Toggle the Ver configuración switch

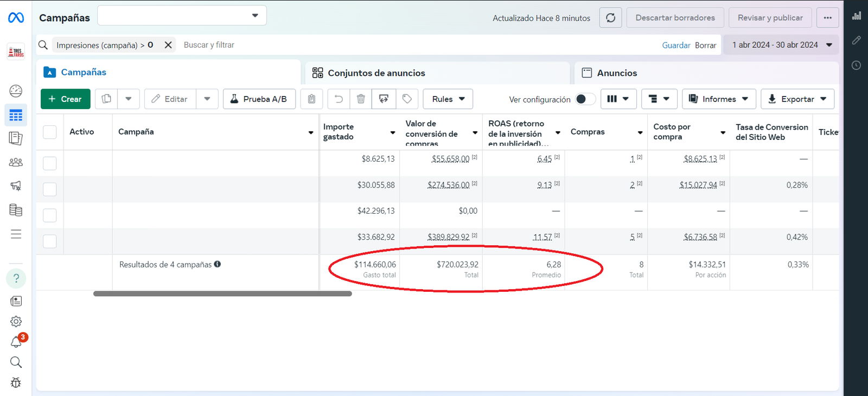point(585,99)
